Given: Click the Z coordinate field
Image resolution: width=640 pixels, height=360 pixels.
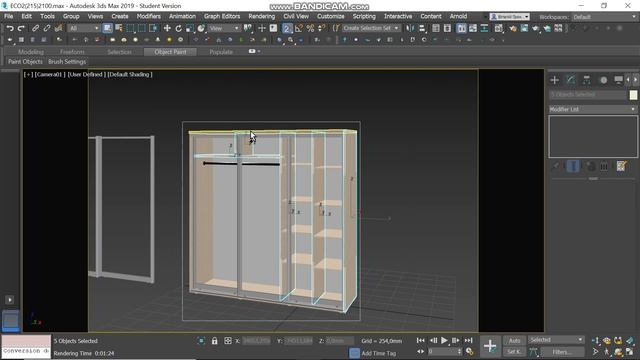Looking at the screenshot, I should click(340, 341).
